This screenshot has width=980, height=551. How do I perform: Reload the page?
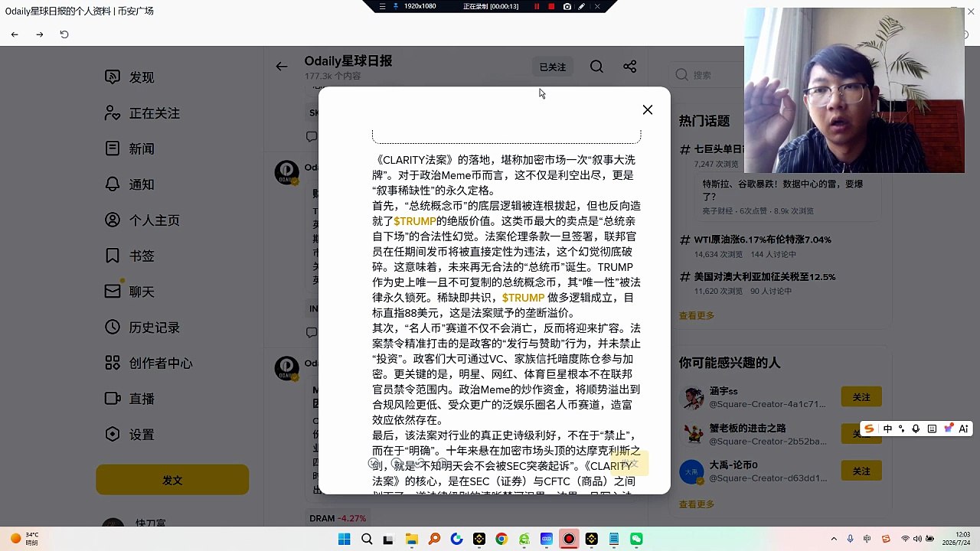pyautogui.click(x=64, y=34)
